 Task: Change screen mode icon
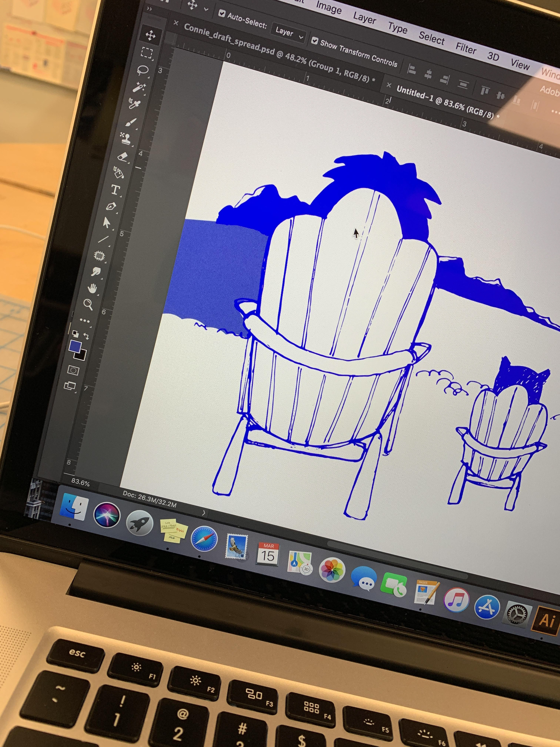coord(70,385)
